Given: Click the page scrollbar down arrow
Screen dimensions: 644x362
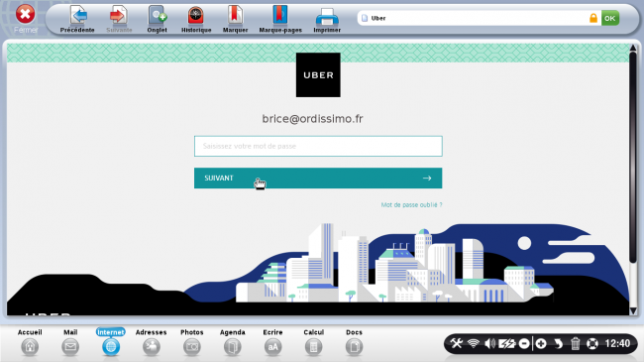Looking at the screenshot, I should [x=633, y=311].
